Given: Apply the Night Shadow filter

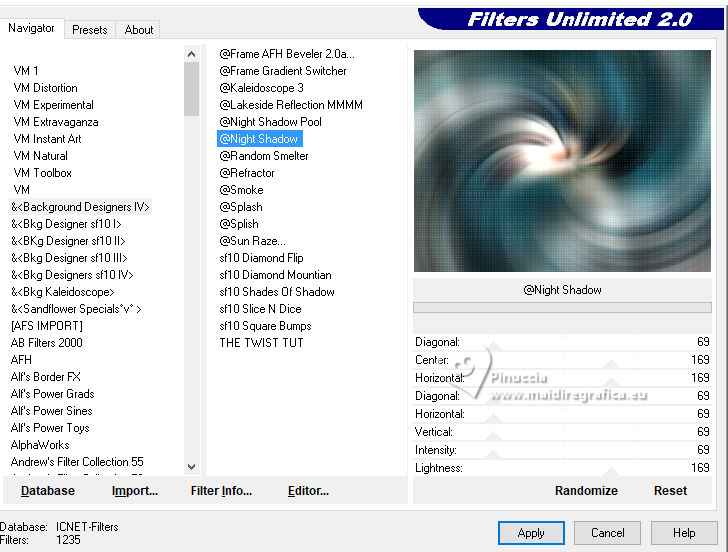Looking at the screenshot, I should tap(531, 533).
